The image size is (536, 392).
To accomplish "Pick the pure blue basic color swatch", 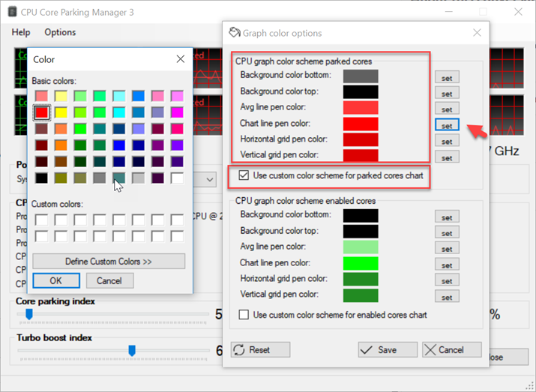I will pos(119,145).
